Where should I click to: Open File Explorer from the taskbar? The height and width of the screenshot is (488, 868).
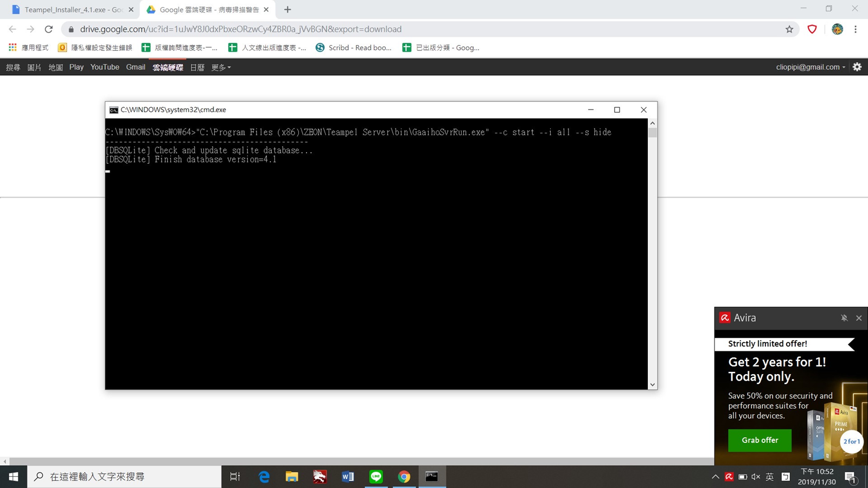click(292, 477)
